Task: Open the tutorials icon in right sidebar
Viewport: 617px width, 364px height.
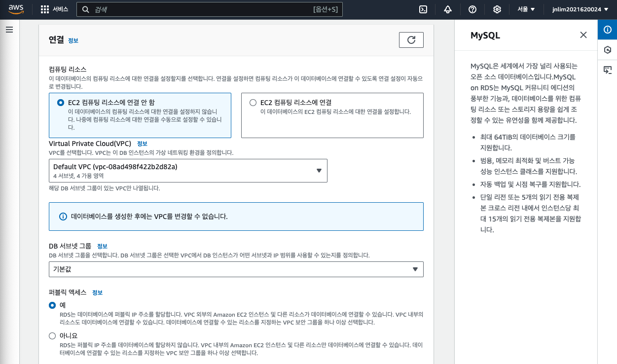Action: coord(607,70)
